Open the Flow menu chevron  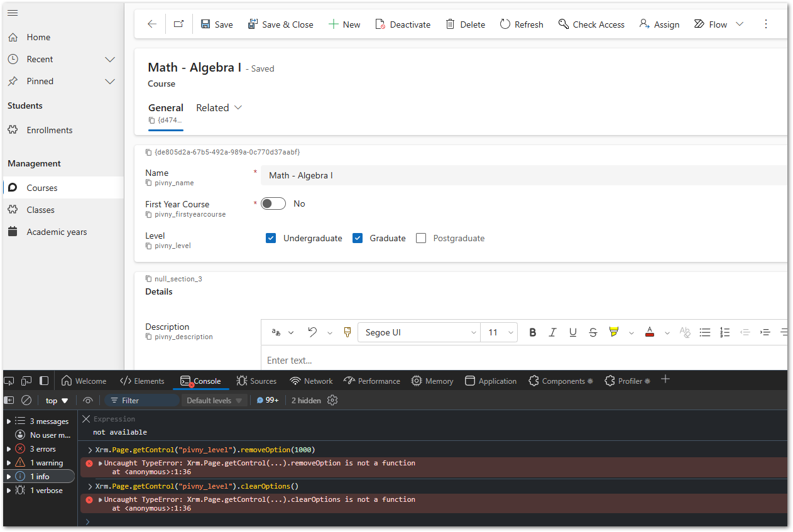coord(740,24)
